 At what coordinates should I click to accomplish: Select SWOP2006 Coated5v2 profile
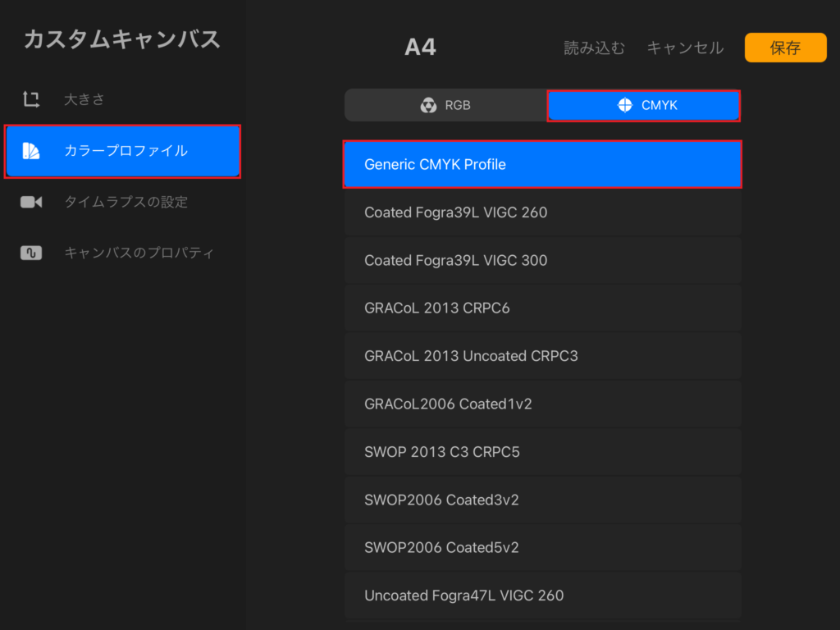click(542, 547)
